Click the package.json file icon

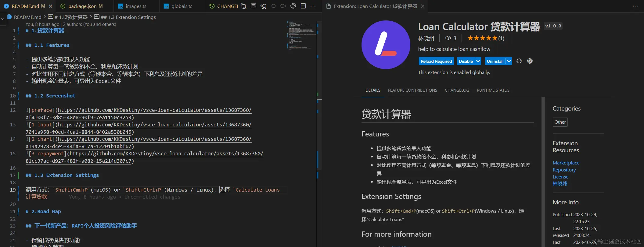(63, 6)
